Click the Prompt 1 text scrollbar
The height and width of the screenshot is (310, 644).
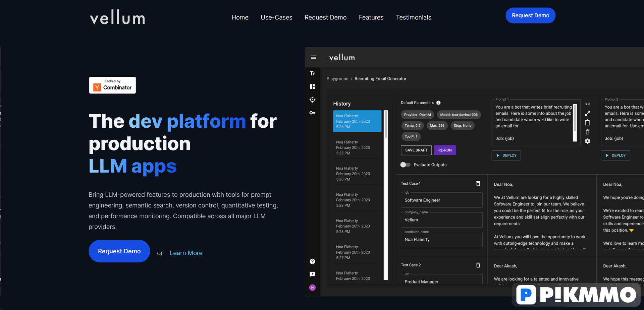click(x=575, y=123)
